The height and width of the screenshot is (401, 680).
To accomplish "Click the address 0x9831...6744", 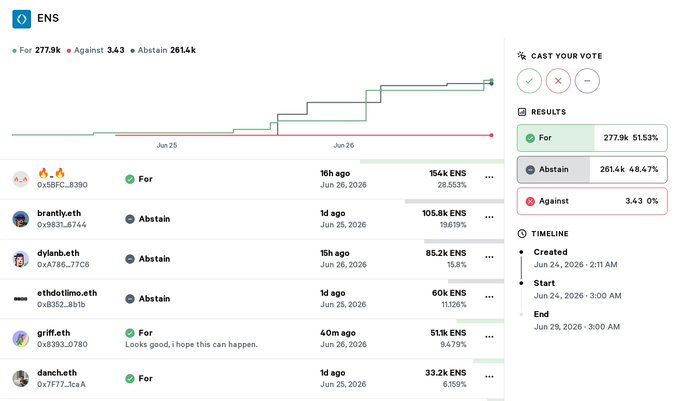I will click(x=62, y=225).
